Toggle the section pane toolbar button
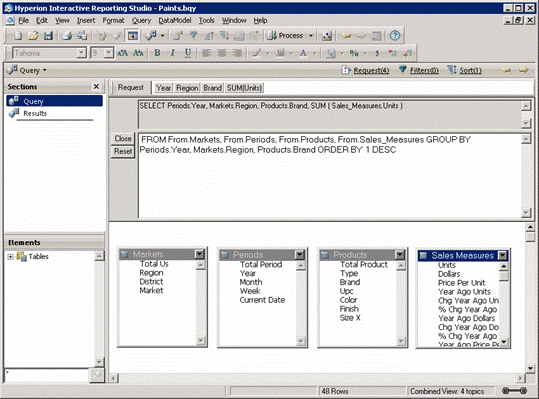The image size is (539, 399). [x=133, y=35]
